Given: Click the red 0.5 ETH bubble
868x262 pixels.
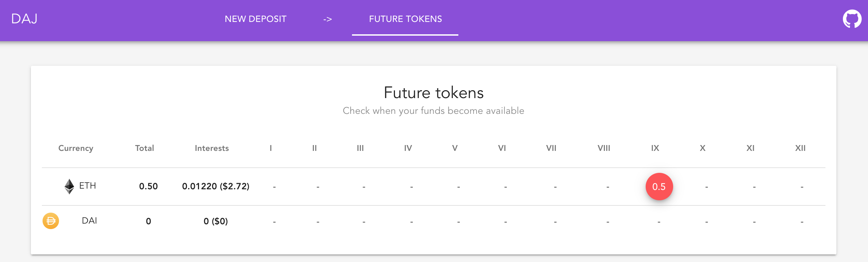Looking at the screenshot, I should click(x=659, y=187).
